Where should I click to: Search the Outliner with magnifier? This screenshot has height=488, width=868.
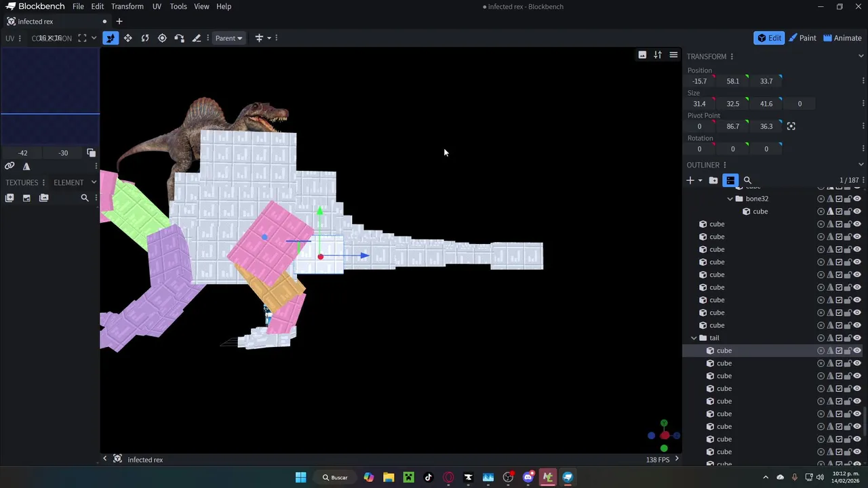747,180
